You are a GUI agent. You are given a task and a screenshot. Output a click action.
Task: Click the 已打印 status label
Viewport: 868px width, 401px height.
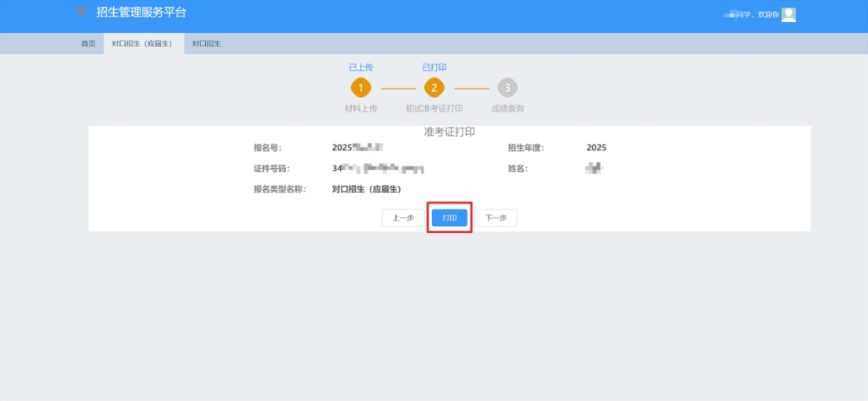tap(434, 67)
